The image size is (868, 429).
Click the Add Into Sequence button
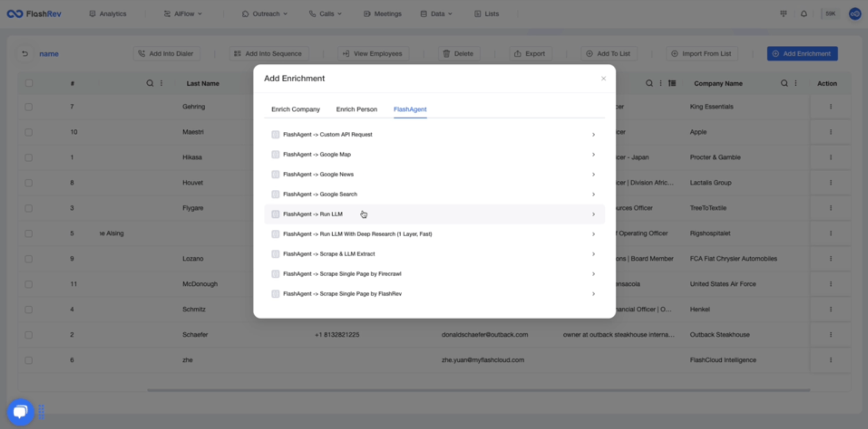[268, 54]
